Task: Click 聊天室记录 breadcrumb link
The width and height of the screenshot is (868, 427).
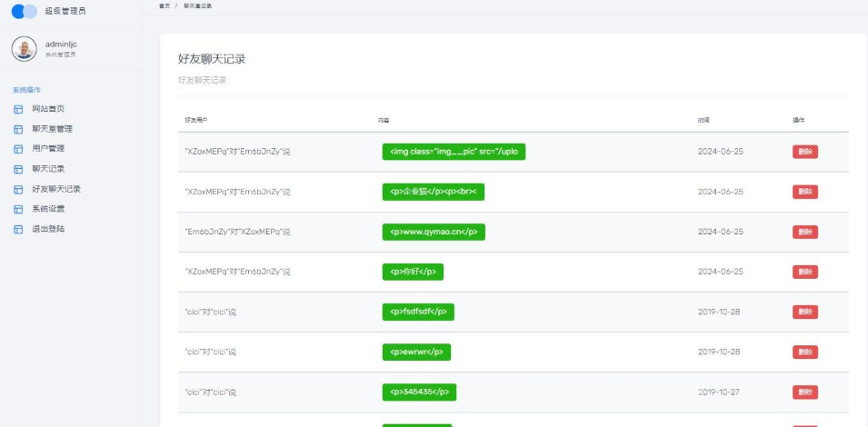Action: 197,5
